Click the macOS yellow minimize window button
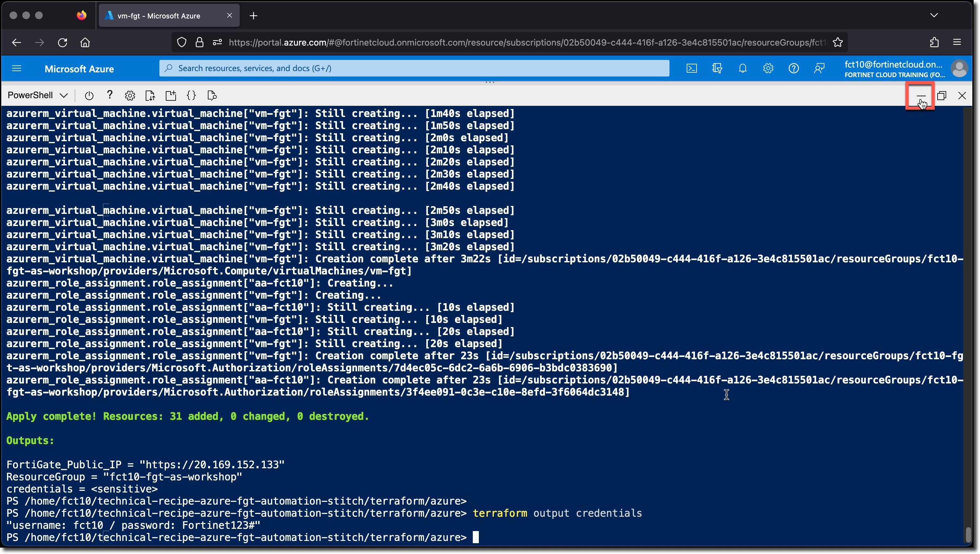This screenshot has width=980, height=554. [26, 15]
